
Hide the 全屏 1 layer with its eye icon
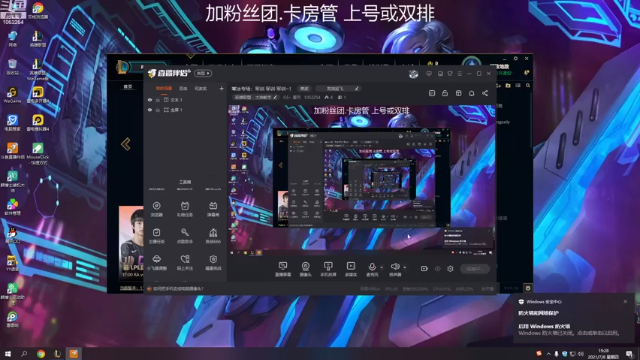150,110
